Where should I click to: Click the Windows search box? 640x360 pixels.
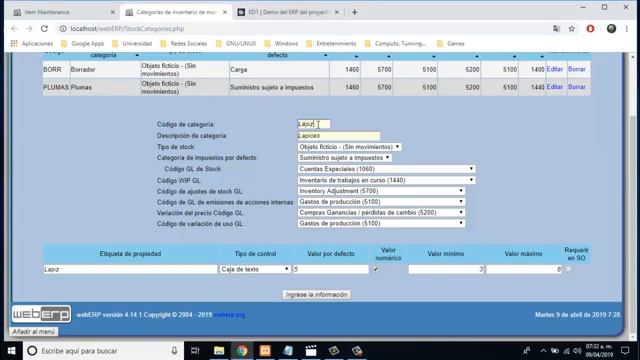click(x=102, y=351)
